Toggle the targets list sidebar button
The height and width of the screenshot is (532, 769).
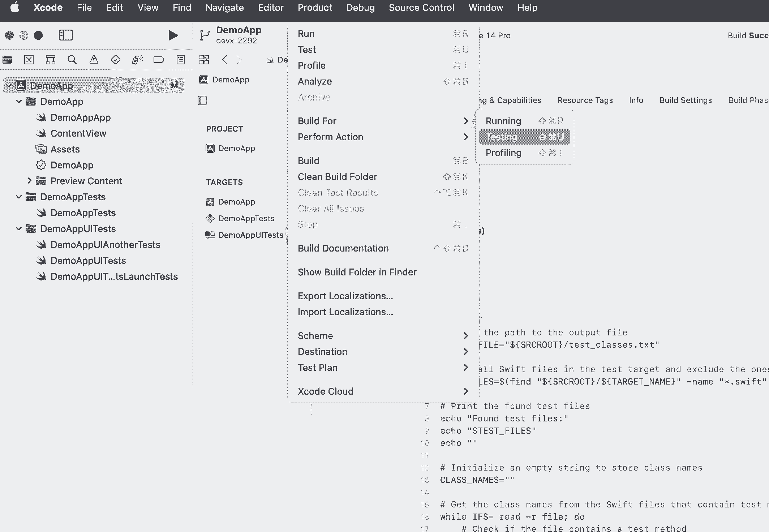point(202,100)
